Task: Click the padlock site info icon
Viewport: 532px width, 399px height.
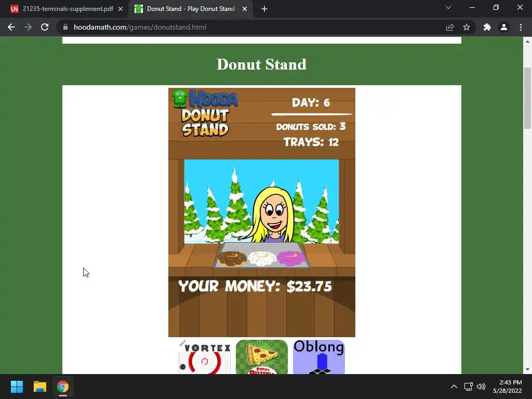Action: click(65, 27)
